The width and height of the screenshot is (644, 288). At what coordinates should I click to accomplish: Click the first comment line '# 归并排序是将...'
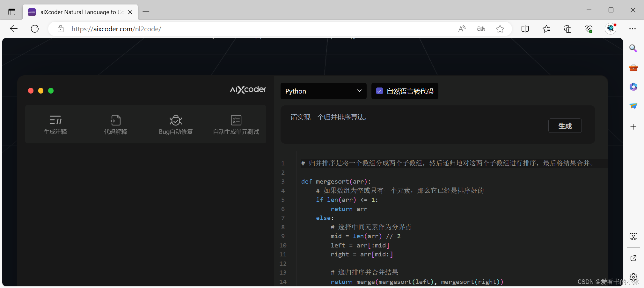(x=448, y=163)
